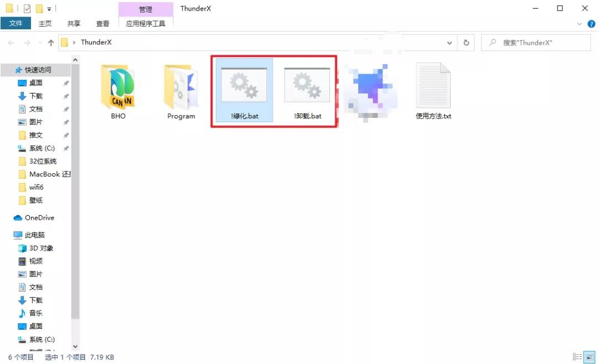Click navigation pane scrollbar up arrow
The image size is (598, 364).
pos(75,60)
